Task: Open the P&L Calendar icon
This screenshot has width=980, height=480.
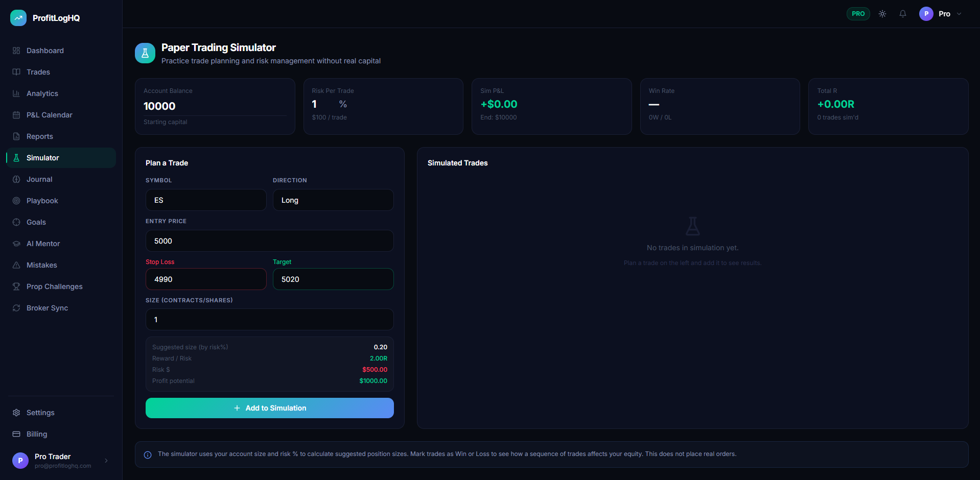Action: [x=16, y=115]
